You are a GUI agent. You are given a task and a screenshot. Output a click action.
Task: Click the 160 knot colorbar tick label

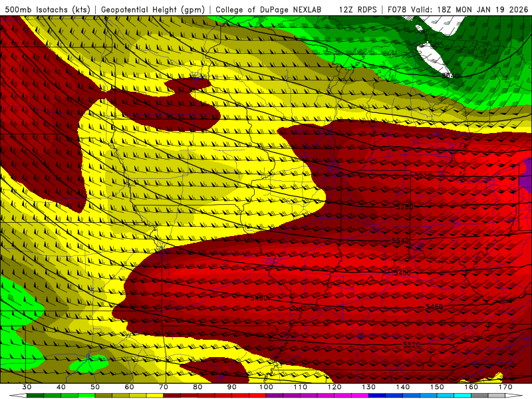(471, 387)
